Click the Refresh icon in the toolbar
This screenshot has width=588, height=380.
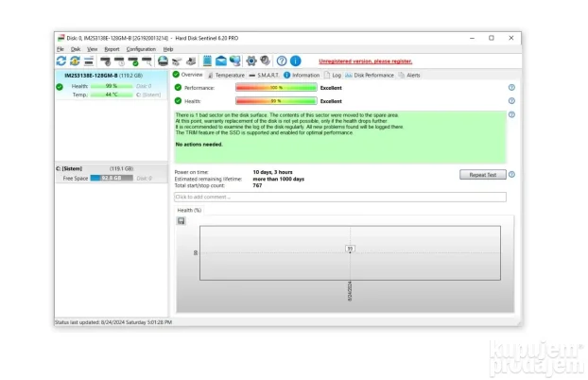click(61, 61)
